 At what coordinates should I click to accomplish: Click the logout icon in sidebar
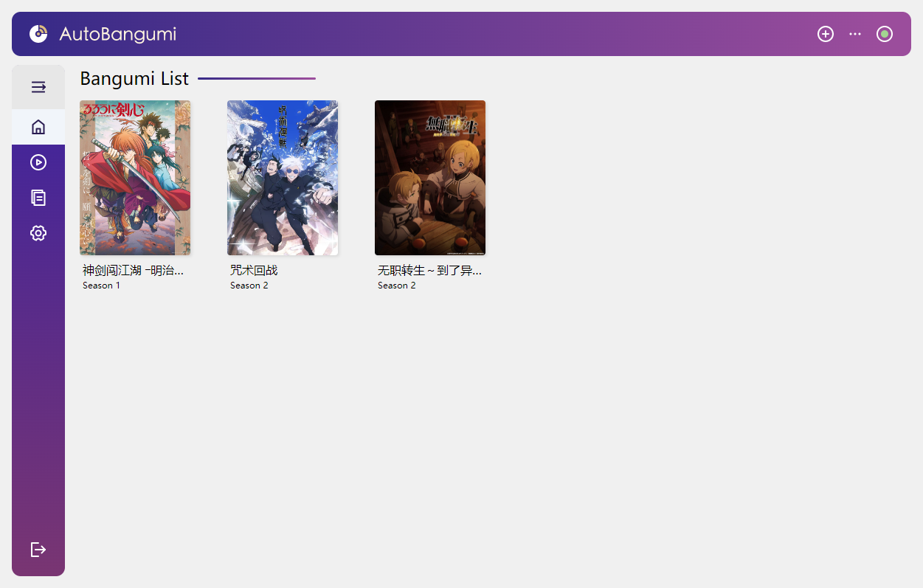coord(38,550)
